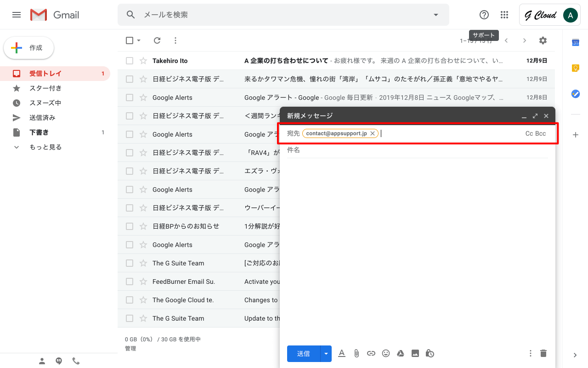Check the The Google Cloud te. checkbox
Image resolution: width=588 pixels, height=368 pixels.
pyautogui.click(x=130, y=300)
